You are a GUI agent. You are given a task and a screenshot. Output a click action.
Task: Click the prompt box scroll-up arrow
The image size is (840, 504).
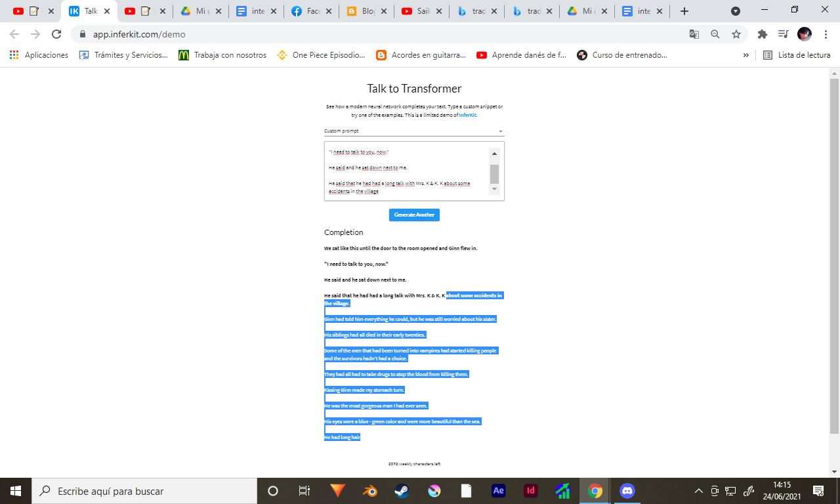pyautogui.click(x=495, y=154)
